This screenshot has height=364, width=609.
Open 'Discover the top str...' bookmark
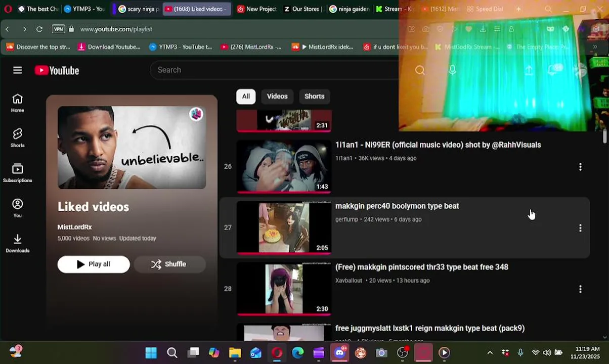coord(38,47)
